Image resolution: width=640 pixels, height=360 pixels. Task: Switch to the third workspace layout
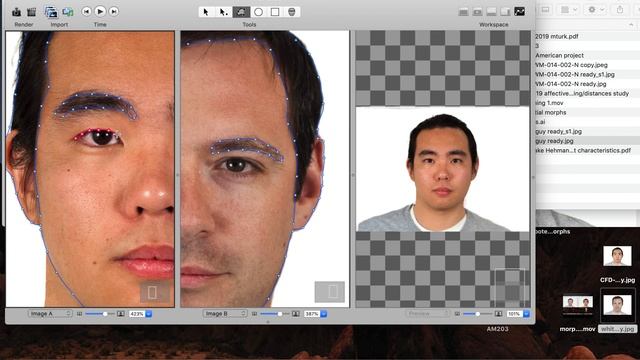491,12
